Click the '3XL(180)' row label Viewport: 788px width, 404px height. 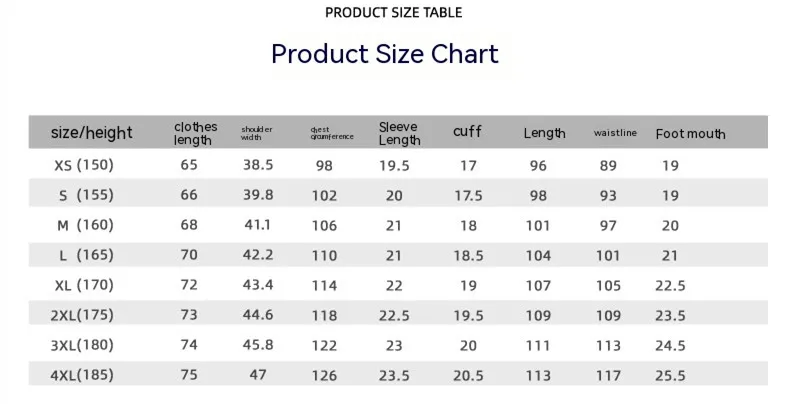pos(82,345)
